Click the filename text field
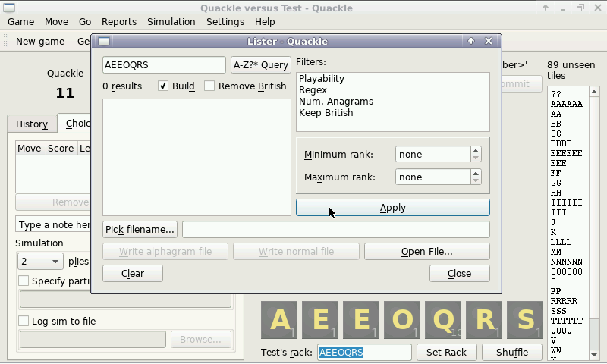Viewport: 607px width, 364px height. [336, 229]
